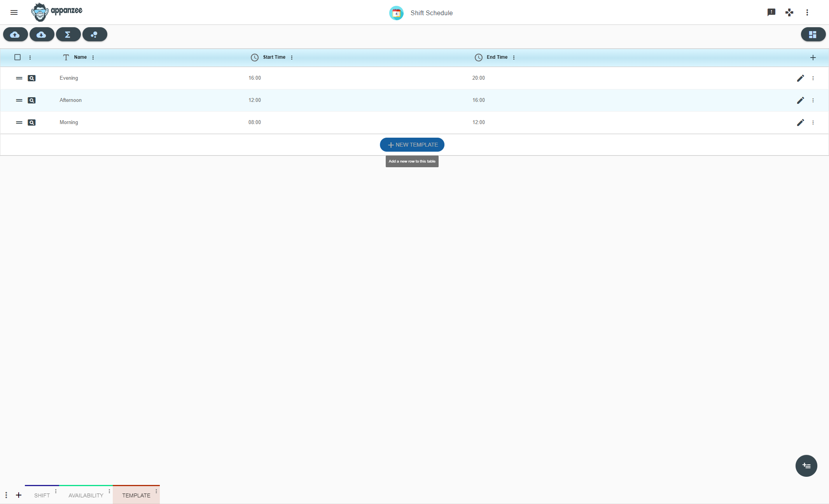The width and height of the screenshot is (829, 504).
Task: Open the app kebab menu in header
Action: [x=807, y=12]
